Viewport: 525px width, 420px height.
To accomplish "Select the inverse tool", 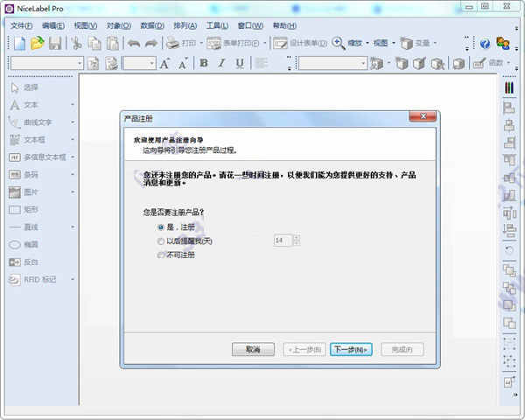I will click(24, 262).
